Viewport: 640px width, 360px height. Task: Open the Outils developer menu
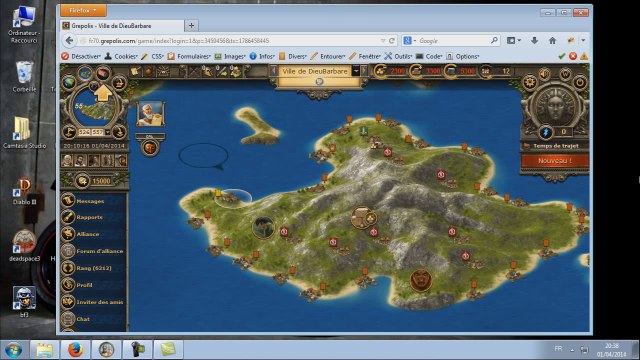398,56
